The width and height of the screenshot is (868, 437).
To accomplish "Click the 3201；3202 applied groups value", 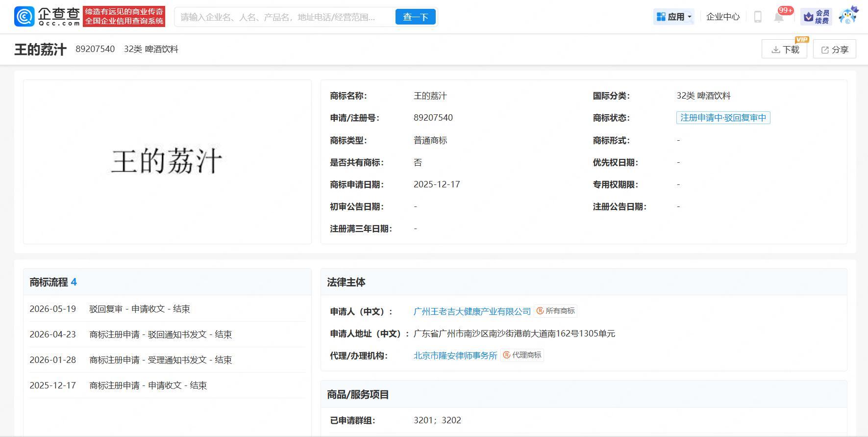I will tap(437, 420).
